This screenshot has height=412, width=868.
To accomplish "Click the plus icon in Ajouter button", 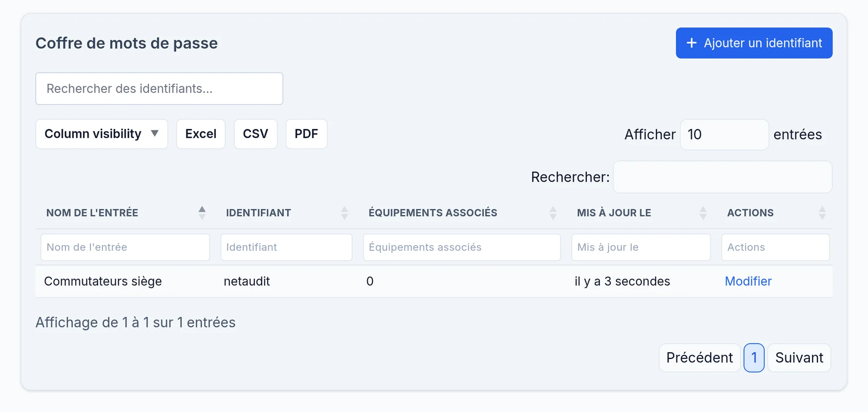I will (x=691, y=43).
